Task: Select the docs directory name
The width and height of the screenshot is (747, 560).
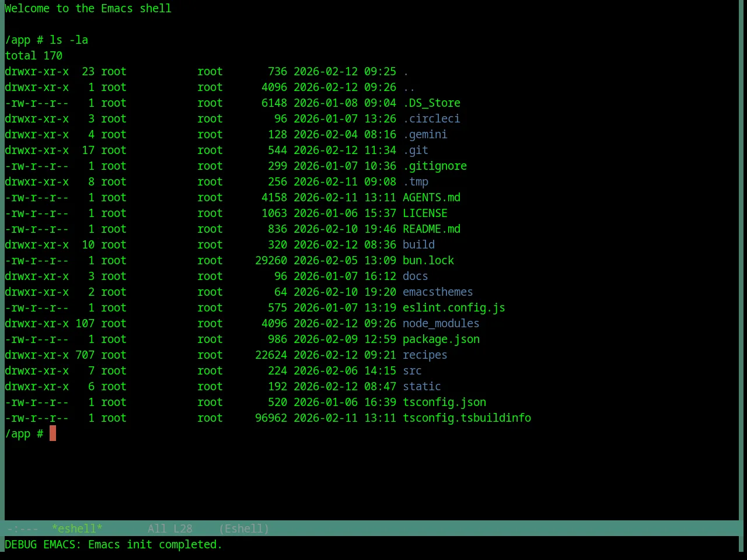Action: click(x=416, y=276)
